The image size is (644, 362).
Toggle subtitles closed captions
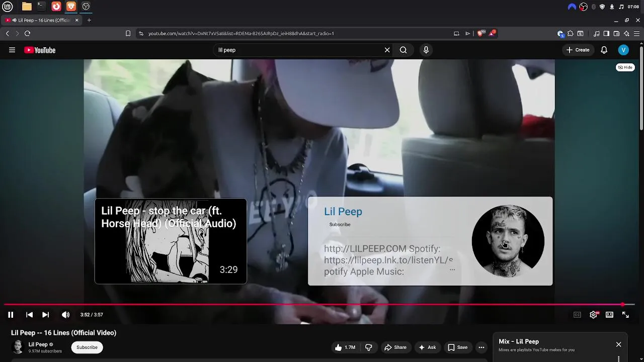[577, 315]
